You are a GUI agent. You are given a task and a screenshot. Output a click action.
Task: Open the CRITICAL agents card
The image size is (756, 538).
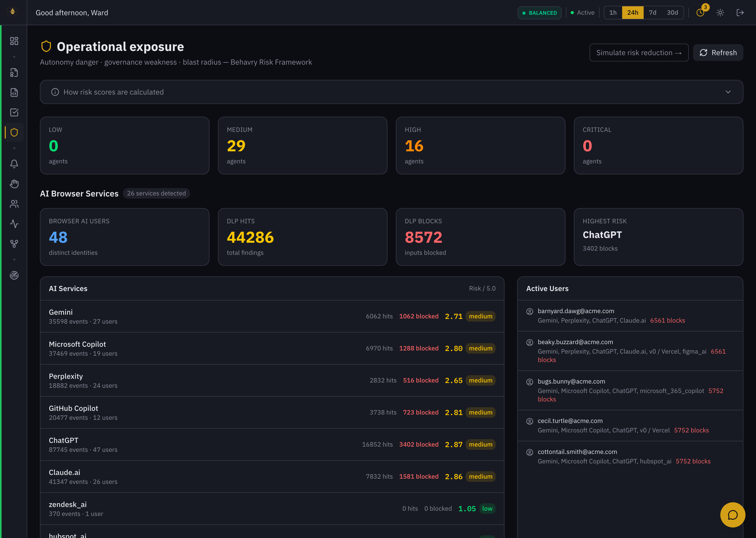(658, 146)
